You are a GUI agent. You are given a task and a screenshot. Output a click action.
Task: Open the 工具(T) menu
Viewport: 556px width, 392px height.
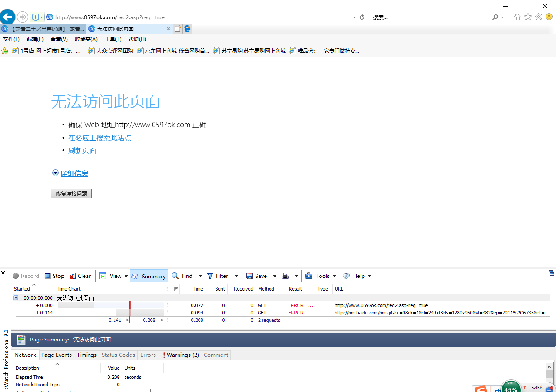point(113,39)
